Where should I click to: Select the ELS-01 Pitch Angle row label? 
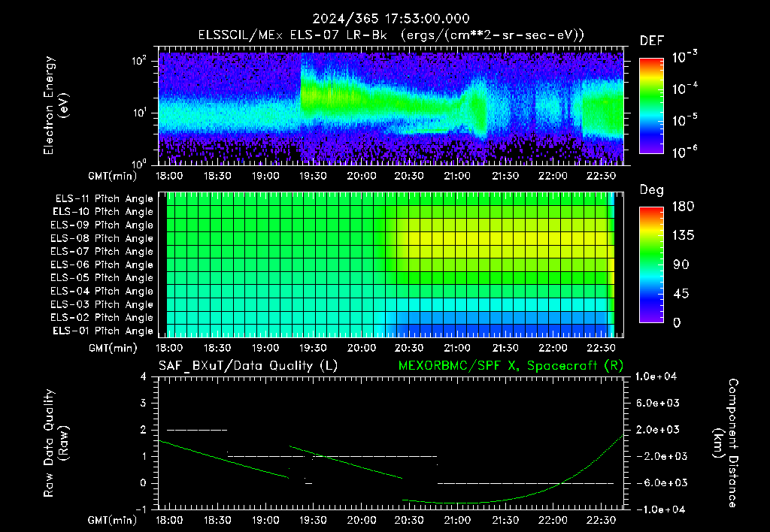103,331
